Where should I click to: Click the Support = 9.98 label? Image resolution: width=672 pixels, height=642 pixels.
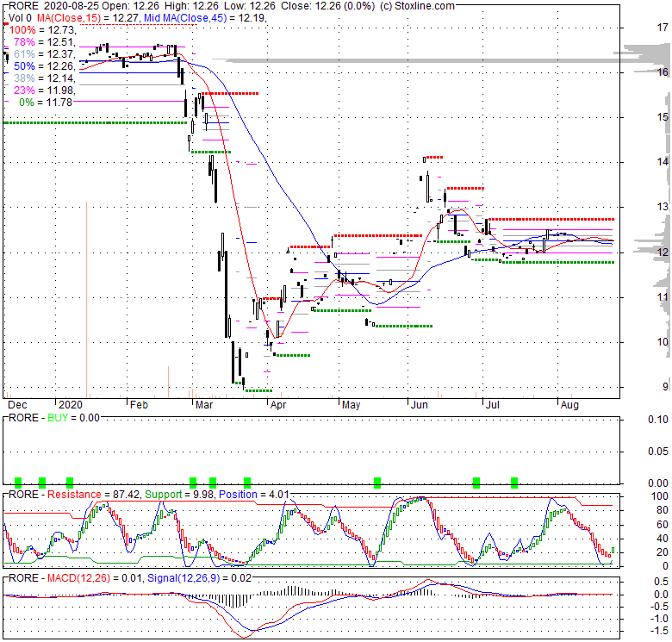pyautogui.click(x=179, y=495)
